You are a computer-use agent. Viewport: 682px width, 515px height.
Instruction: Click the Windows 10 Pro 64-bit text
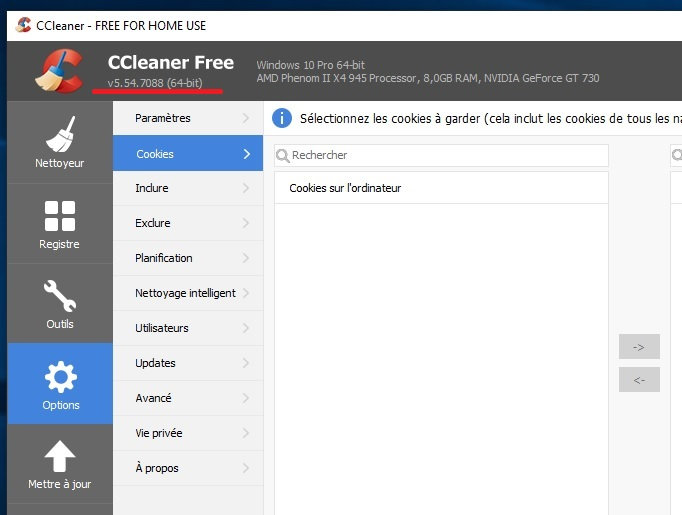coord(311,65)
